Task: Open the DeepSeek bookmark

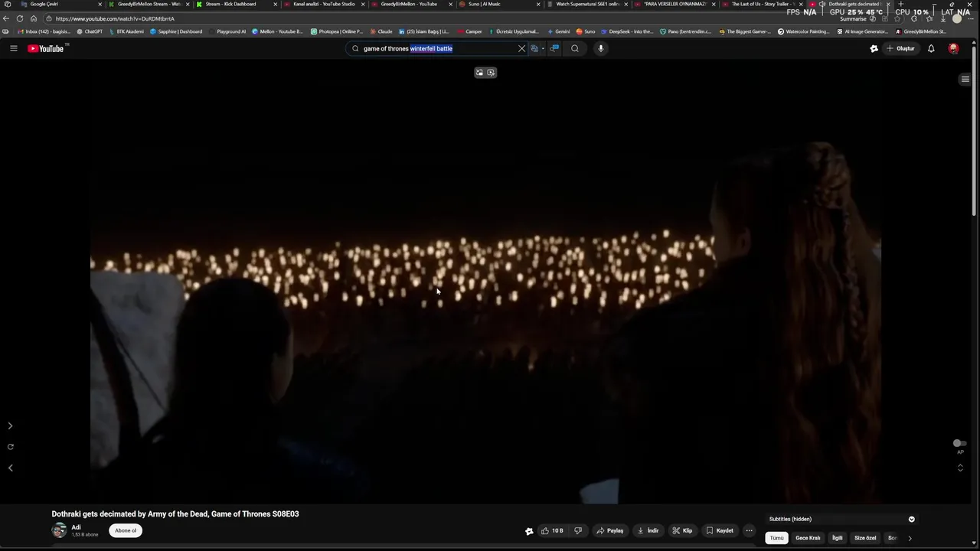Action: click(x=627, y=31)
